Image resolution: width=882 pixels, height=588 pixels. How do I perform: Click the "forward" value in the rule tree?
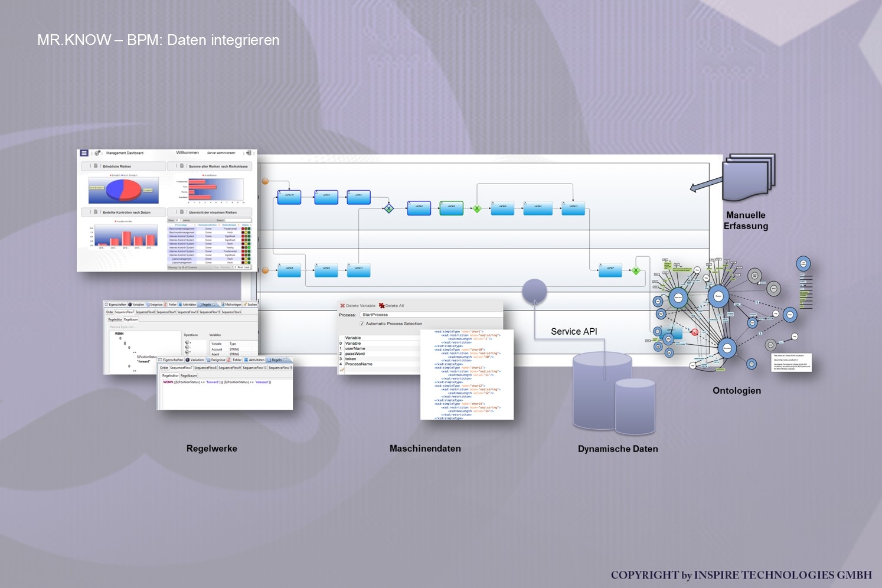coord(143,361)
